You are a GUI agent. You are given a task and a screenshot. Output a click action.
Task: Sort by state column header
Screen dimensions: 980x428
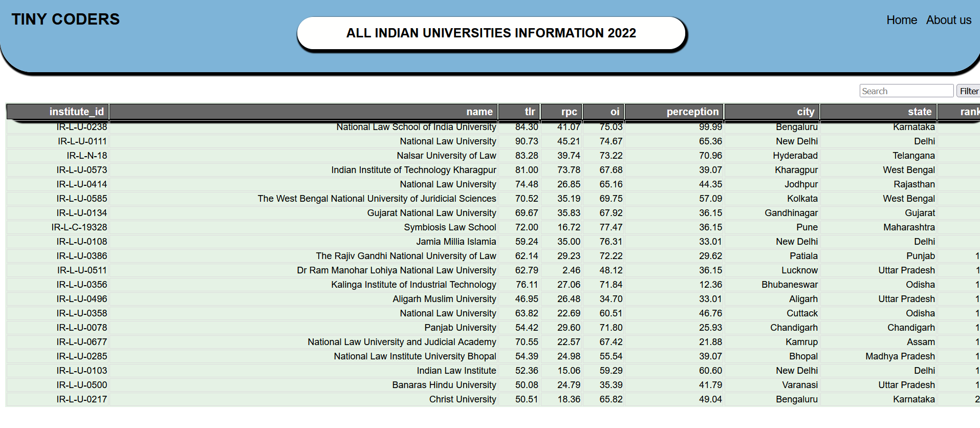[878, 112]
